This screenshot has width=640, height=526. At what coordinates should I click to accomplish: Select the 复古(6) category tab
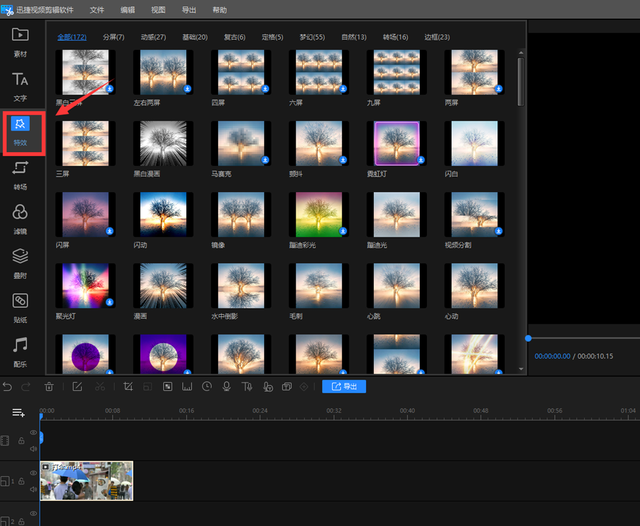click(x=235, y=37)
